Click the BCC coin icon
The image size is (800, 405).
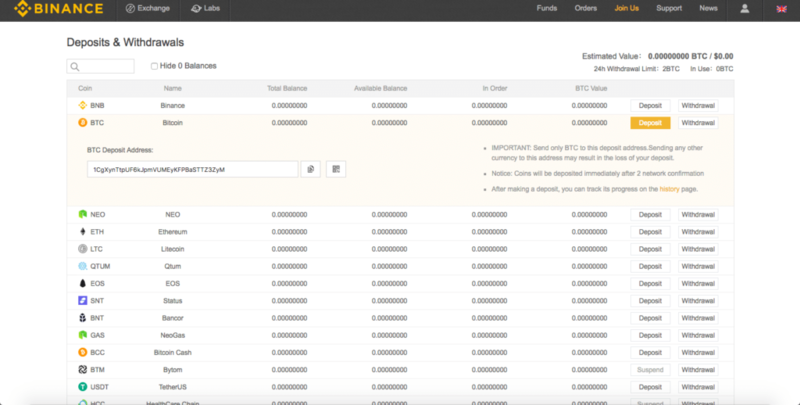(83, 352)
